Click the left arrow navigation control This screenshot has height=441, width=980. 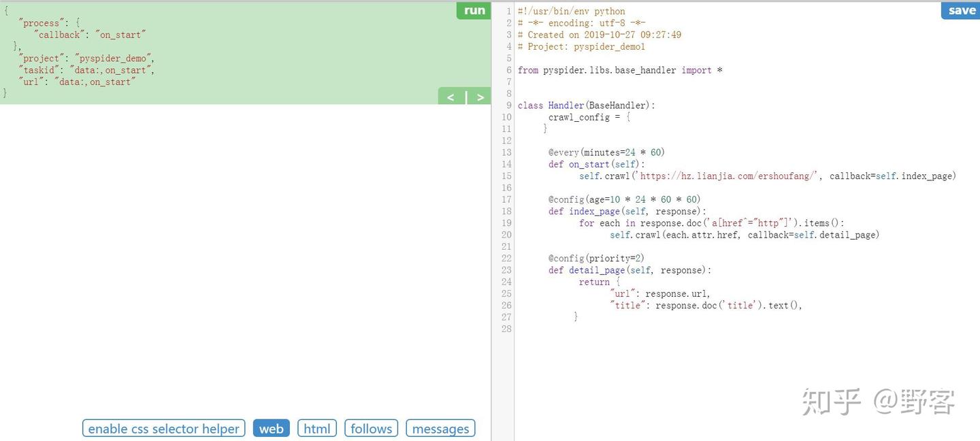click(x=451, y=97)
